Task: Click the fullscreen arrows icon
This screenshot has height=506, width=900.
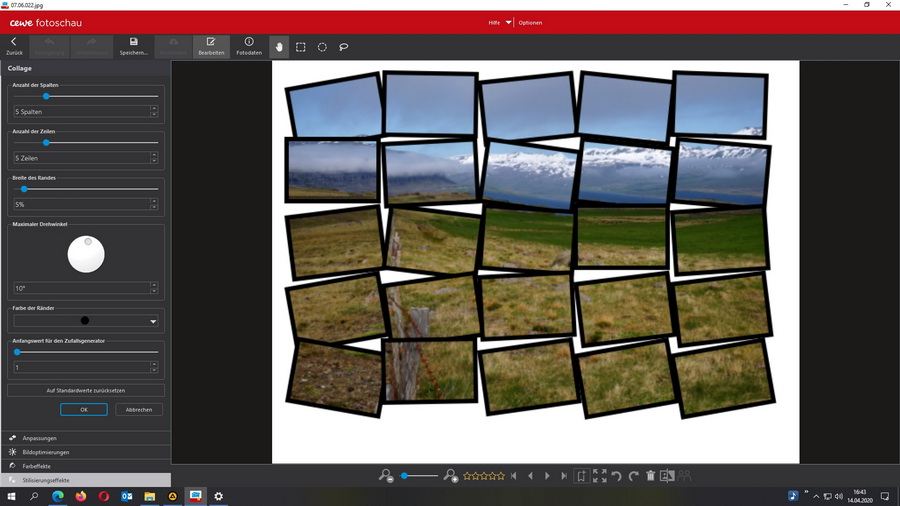Action: point(599,476)
